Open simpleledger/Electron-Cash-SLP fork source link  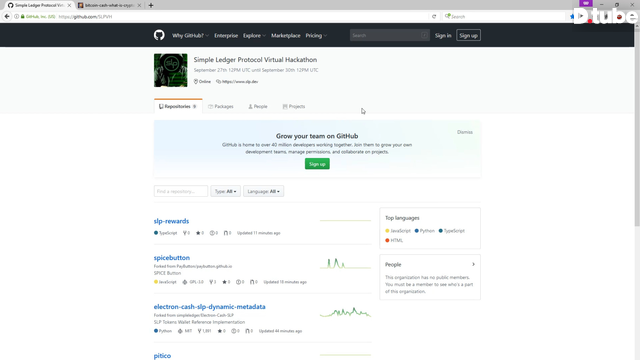click(205, 315)
